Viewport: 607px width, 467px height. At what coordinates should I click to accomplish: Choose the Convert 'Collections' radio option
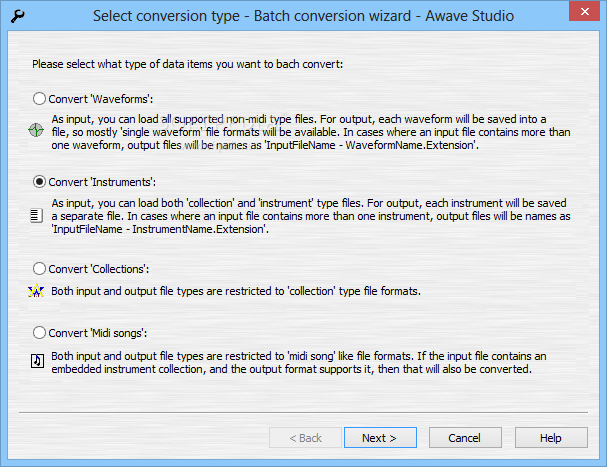39,268
